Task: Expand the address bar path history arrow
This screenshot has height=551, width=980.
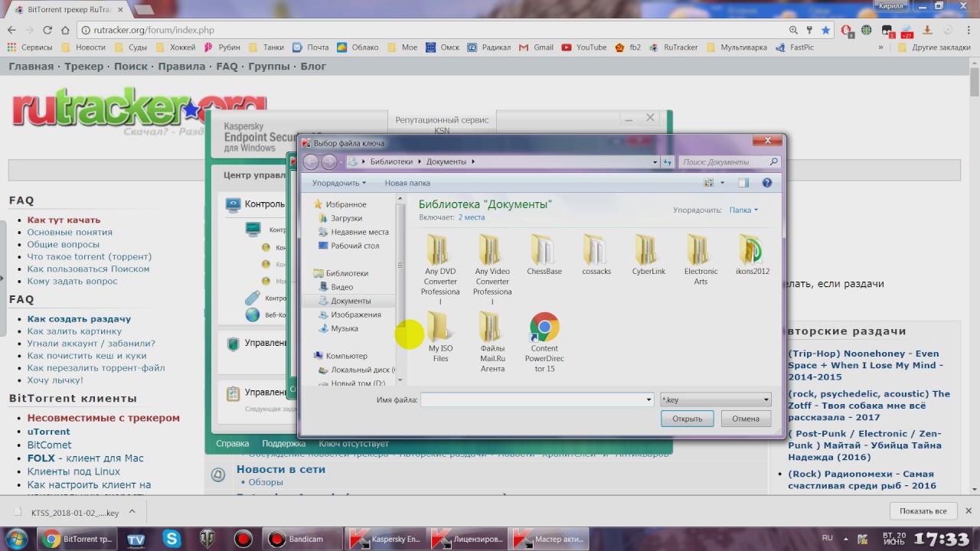Action: tap(655, 161)
